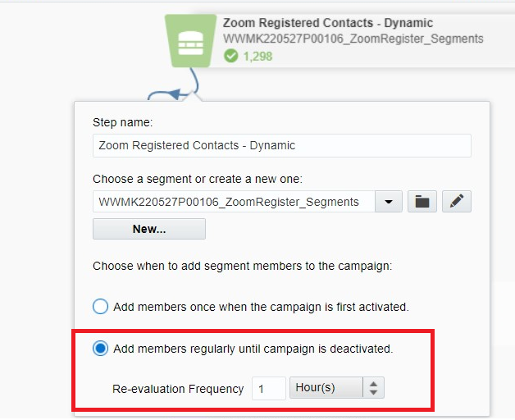This screenshot has height=420, width=515.
Task: Click the up arrow beside Hour(s)
Action: tap(373, 384)
